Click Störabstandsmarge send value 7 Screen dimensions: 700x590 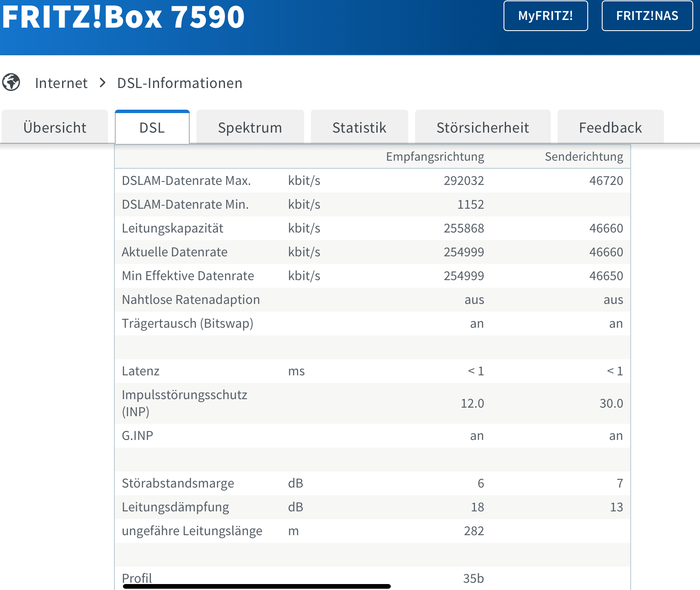point(620,483)
